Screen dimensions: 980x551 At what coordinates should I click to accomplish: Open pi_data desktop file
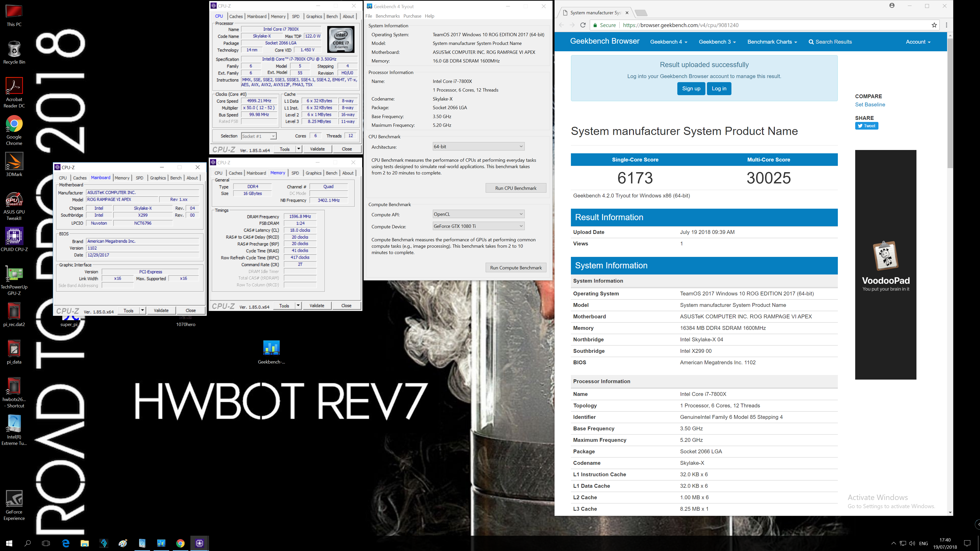click(x=14, y=352)
